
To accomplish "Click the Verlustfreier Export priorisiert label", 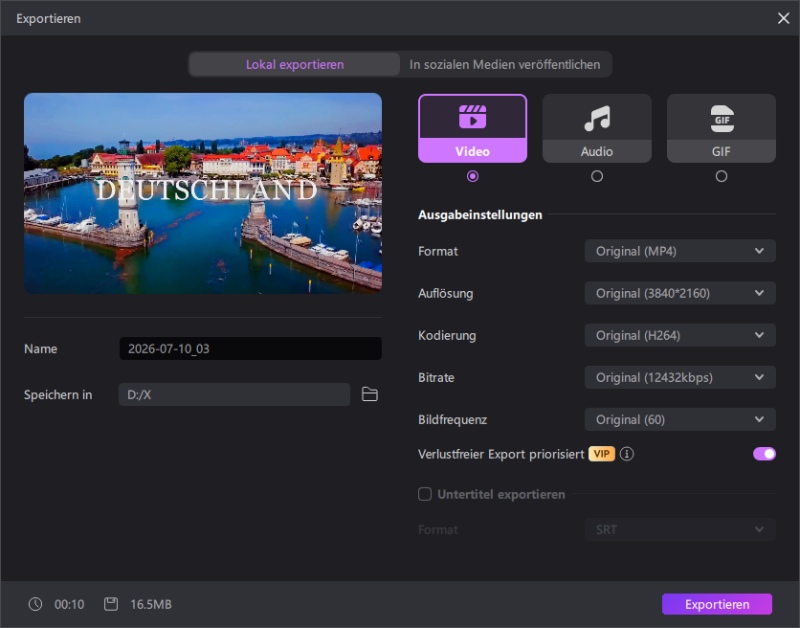I will pos(501,454).
